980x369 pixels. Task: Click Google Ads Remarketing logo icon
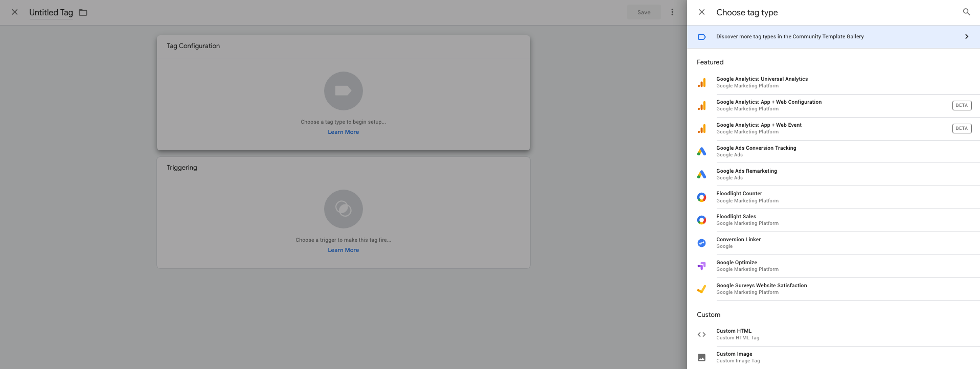click(702, 175)
